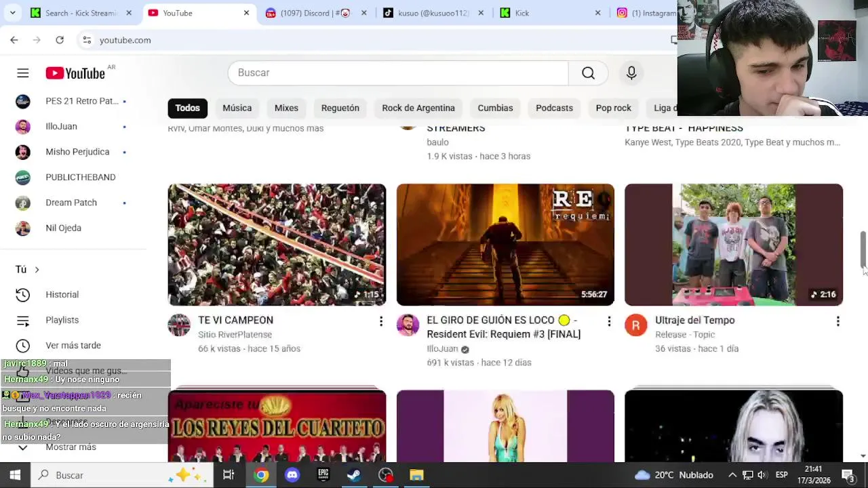Open Windows Start menu
868x488 pixels.
[x=15, y=475]
